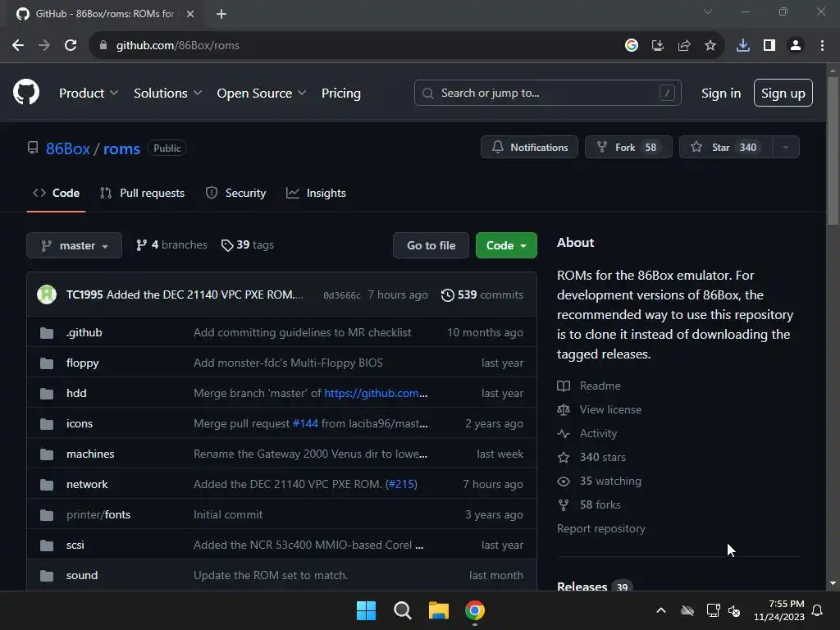Click the Google account icon in address bar
Viewport: 840px width, 630px height.
click(632, 46)
